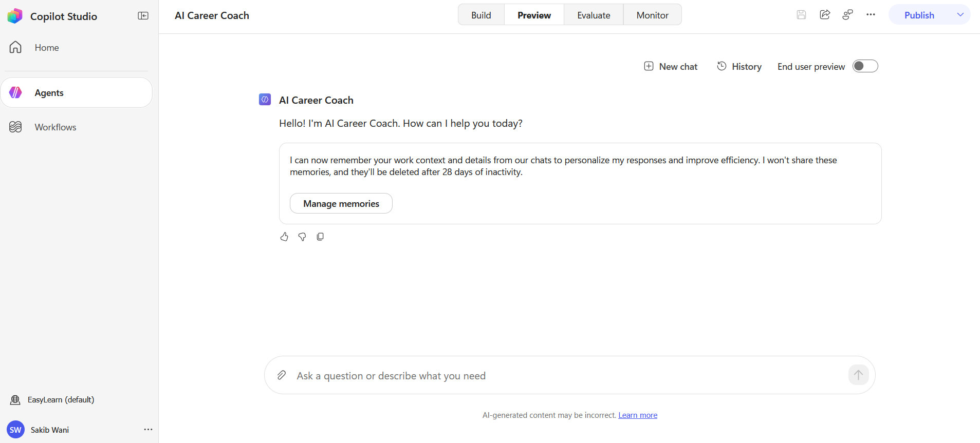The height and width of the screenshot is (443, 980).
Task: Open the Evaluate tab
Action: click(x=594, y=15)
